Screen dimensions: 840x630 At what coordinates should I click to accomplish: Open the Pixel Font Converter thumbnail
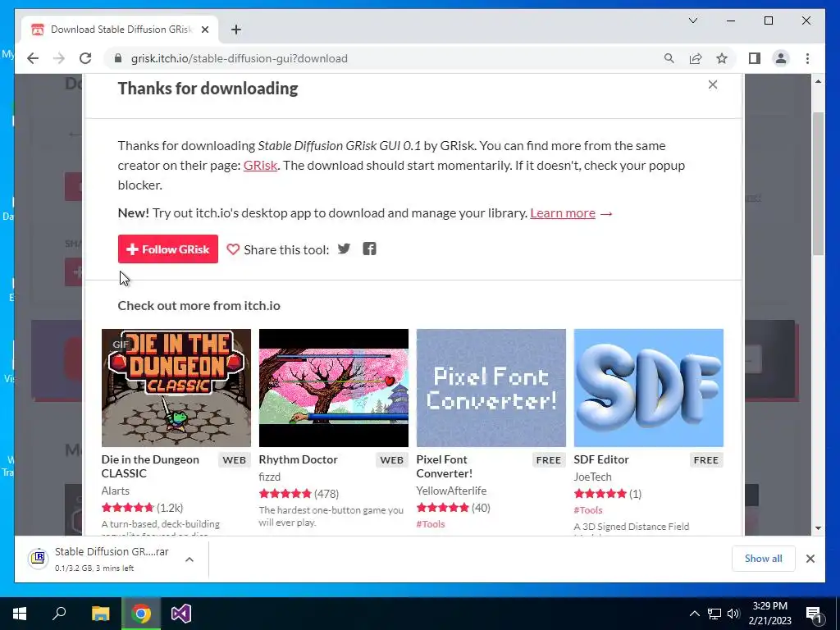pos(491,388)
